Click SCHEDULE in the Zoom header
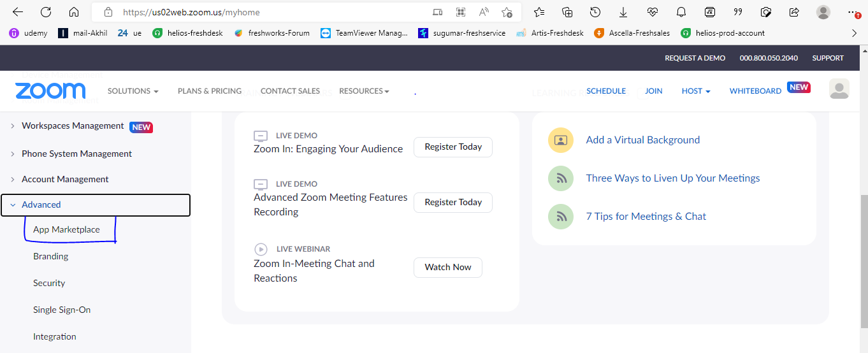 click(x=606, y=91)
